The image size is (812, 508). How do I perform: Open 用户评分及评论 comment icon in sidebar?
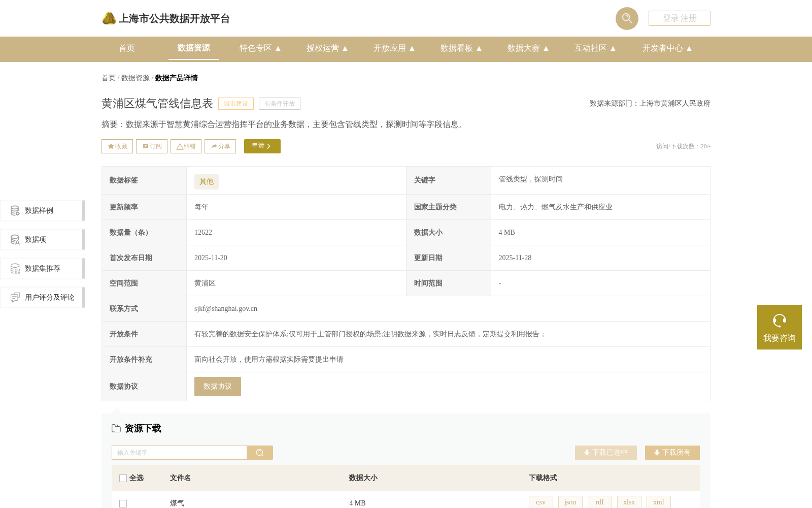(15, 297)
